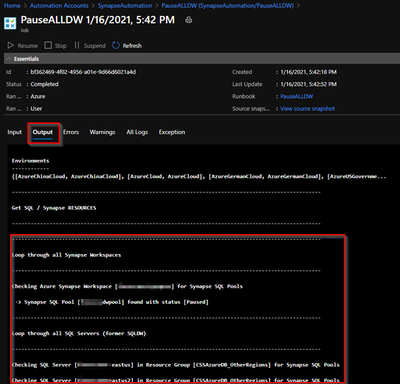
Task: Open View source snapshot link
Action: point(307,109)
